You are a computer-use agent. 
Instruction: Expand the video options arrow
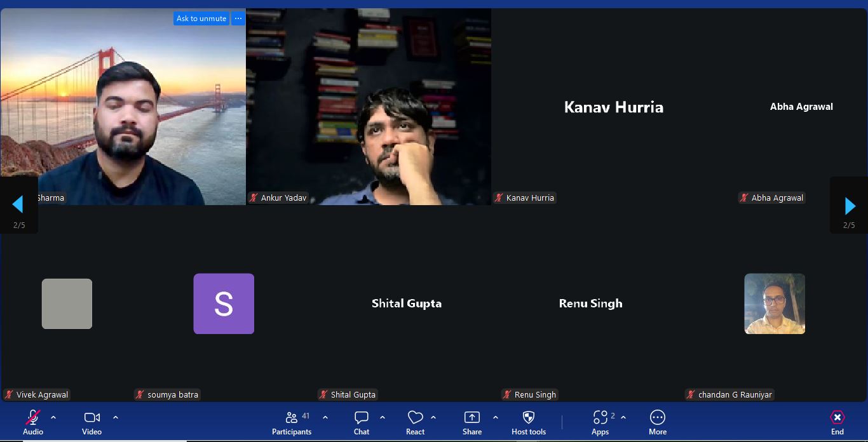tap(116, 417)
